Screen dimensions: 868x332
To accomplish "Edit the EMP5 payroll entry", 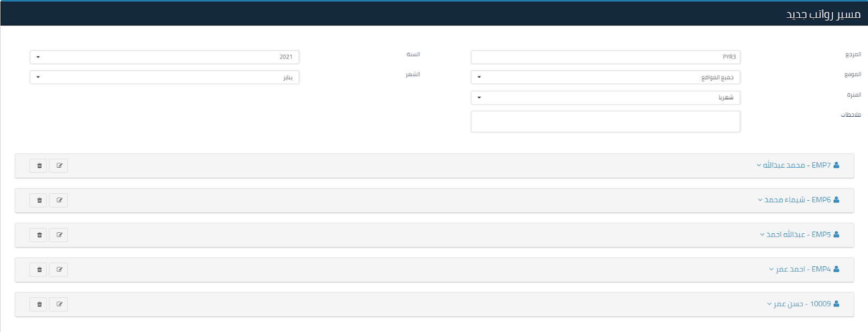I will pyautogui.click(x=59, y=235).
